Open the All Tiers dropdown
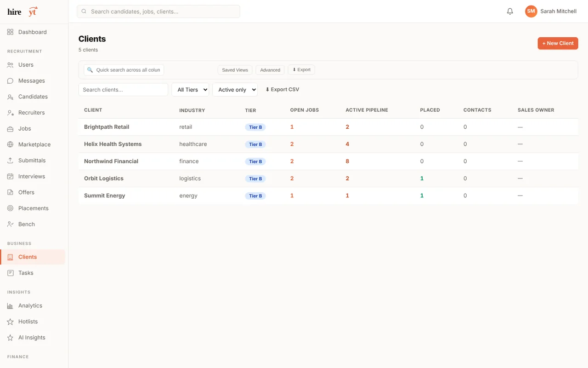The height and width of the screenshot is (368, 588). pyautogui.click(x=190, y=90)
